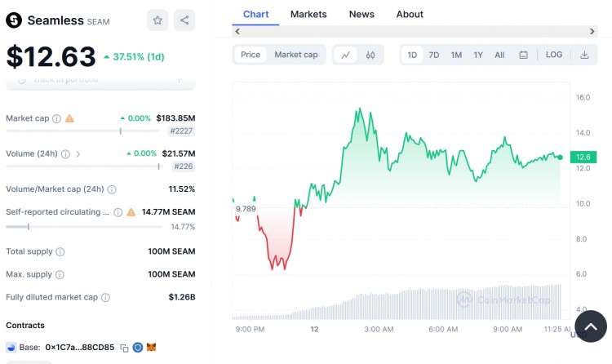
Task: Open the share icon next to Seamless
Action: [184, 20]
